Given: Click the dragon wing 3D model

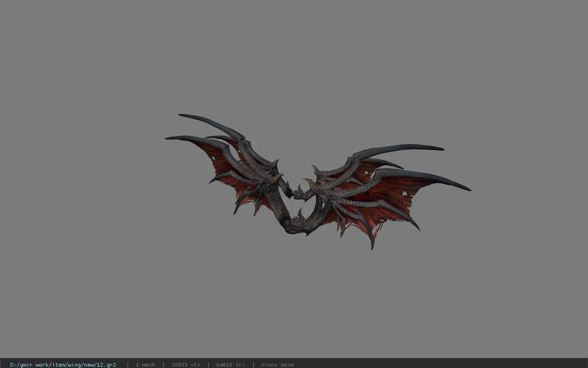Looking at the screenshot, I should click(318, 181).
